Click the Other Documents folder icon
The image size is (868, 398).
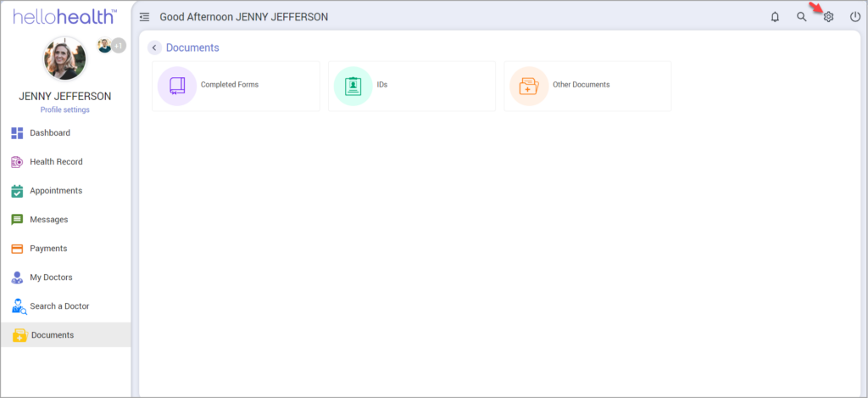528,86
